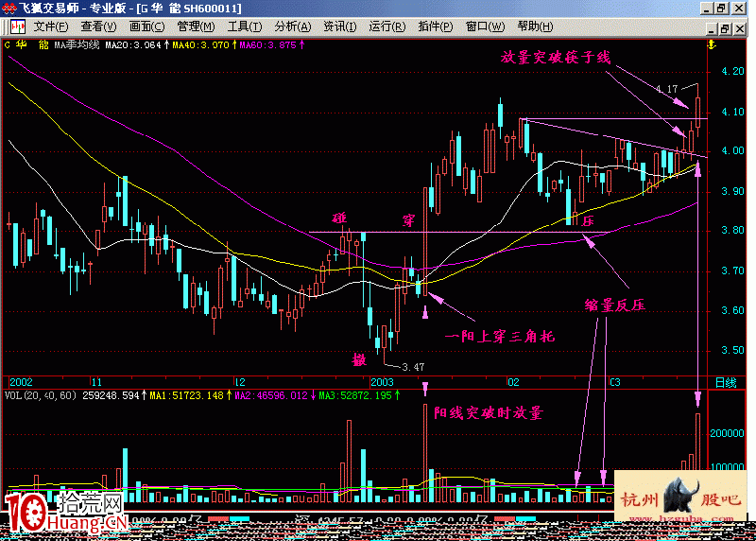756x541 pixels.
Task: Click the 200000 volume axis label
Action: coord(727,433)
